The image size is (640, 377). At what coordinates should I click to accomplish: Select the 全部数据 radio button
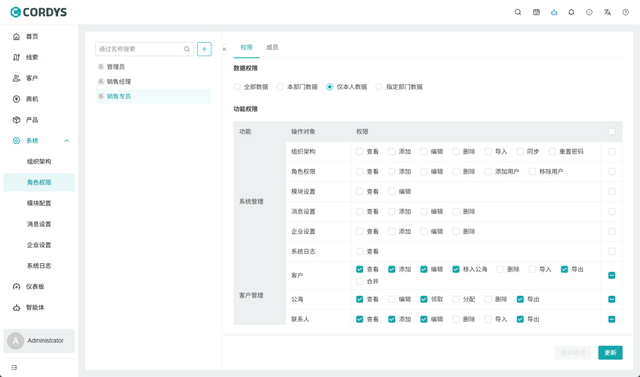237,87
